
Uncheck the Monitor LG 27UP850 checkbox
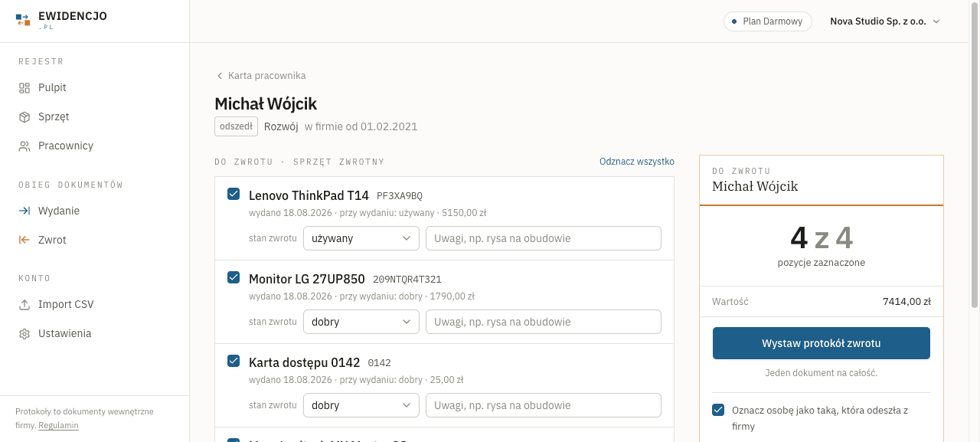coord(234,277)
